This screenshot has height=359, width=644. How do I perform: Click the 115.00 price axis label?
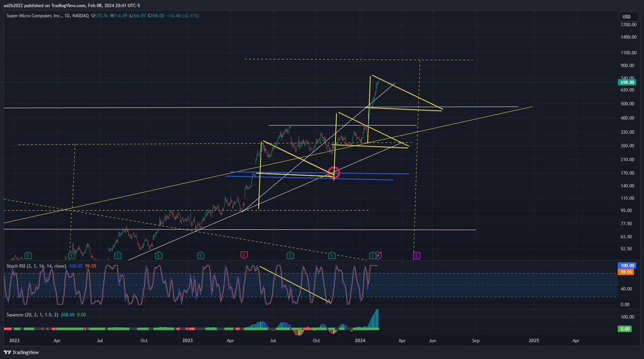pyautogui.click(x=627, y=198)
